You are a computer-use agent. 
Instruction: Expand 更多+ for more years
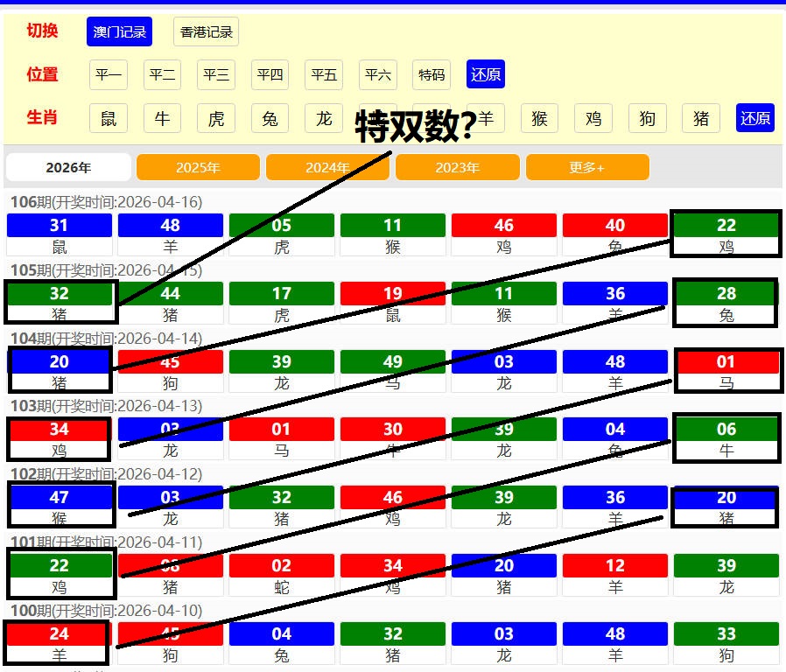pyautogui.click(x=587, y=167)
